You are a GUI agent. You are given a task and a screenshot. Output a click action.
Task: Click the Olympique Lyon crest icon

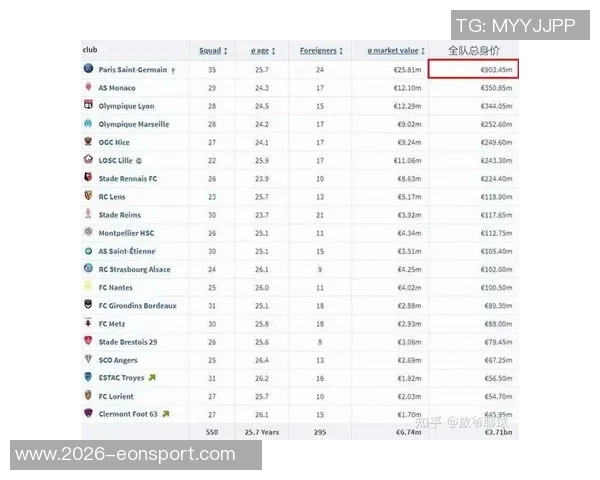tap(89, 106)
